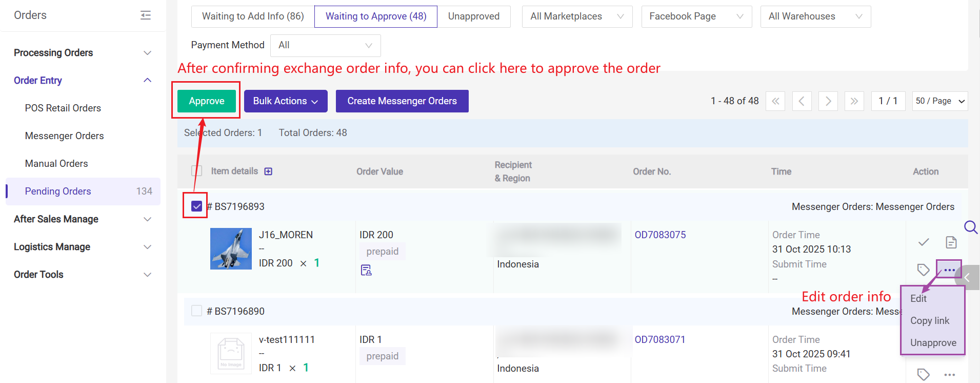Open the Payment Method dropdown
The height and width of the screenshot is (383, 980).
click(325, 45)
